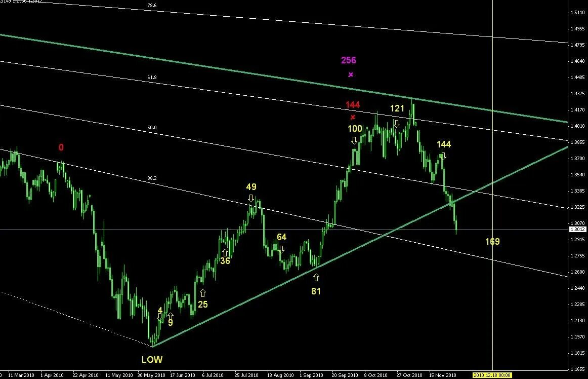Select the yellow 81 label
The image size is (588, 379).
(x=316, y=291)
